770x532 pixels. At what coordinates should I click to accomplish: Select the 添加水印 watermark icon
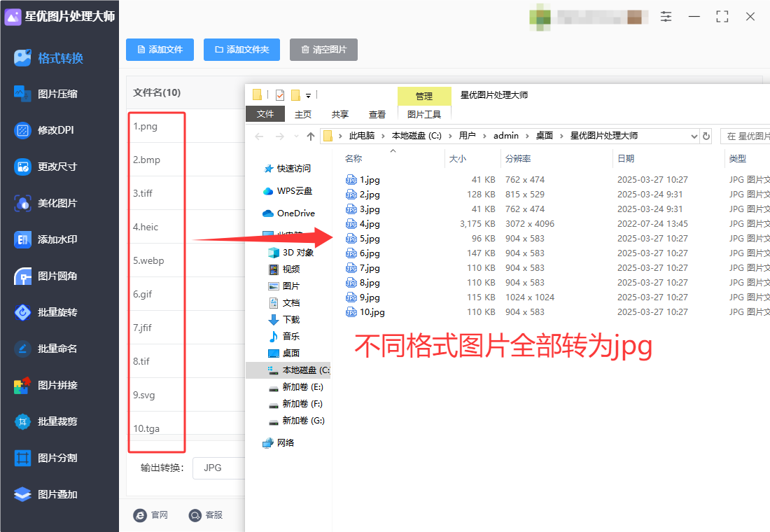[22, 239]
